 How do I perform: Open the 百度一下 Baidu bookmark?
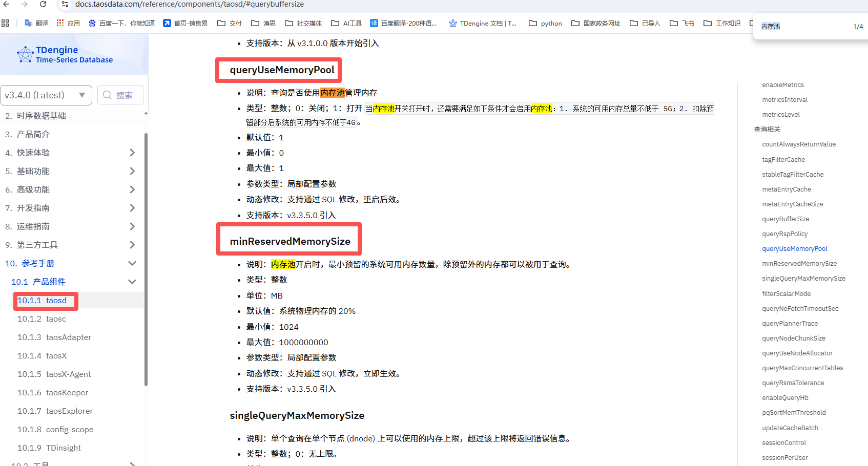point(121,23)
